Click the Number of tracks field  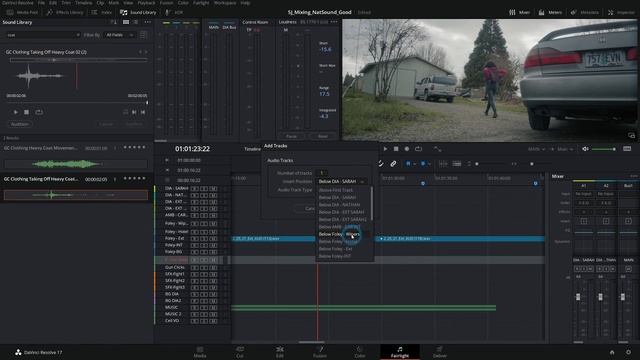pyautogui.click(x=322, y=173)
